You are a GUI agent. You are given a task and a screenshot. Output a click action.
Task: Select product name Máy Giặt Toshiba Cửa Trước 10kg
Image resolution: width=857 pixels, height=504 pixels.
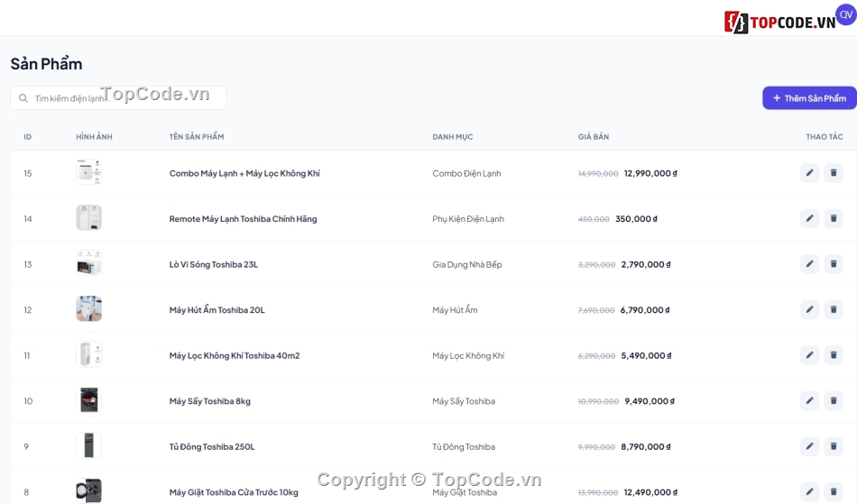(x=234, y=492)
